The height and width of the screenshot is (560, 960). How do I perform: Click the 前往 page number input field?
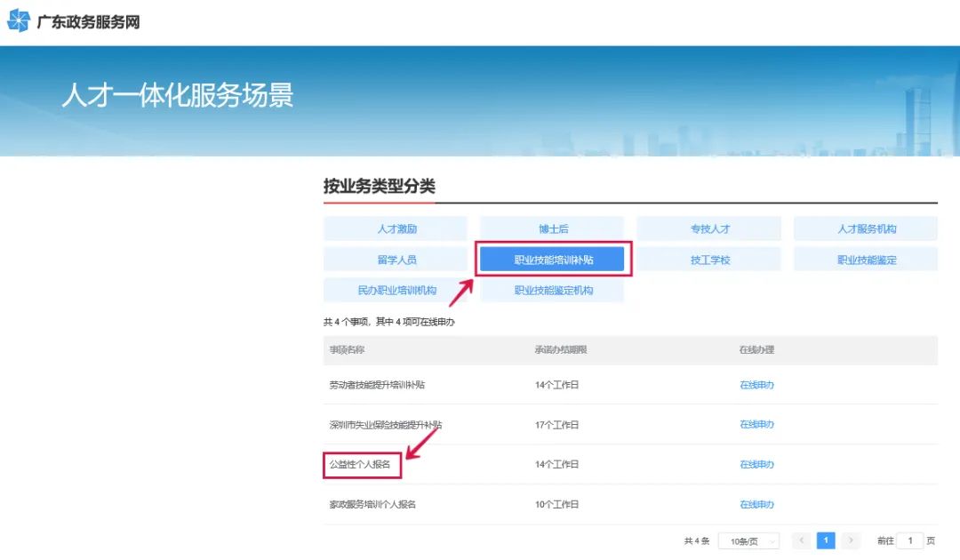click(909, 540)
